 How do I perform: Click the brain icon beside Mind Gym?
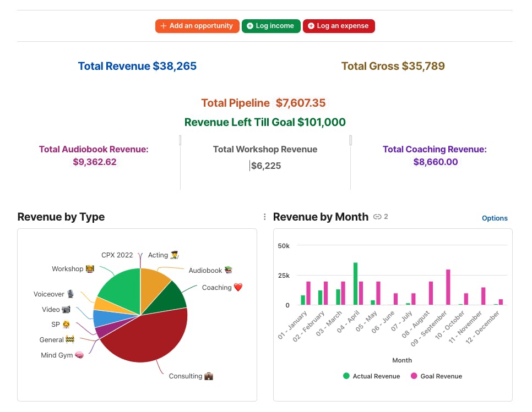point(79,355)
